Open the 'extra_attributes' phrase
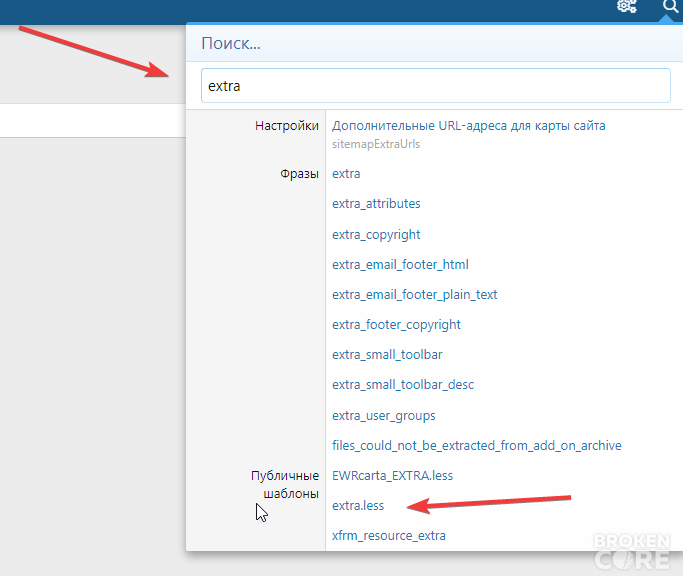 pyautogui.click(x=376, y=203)
